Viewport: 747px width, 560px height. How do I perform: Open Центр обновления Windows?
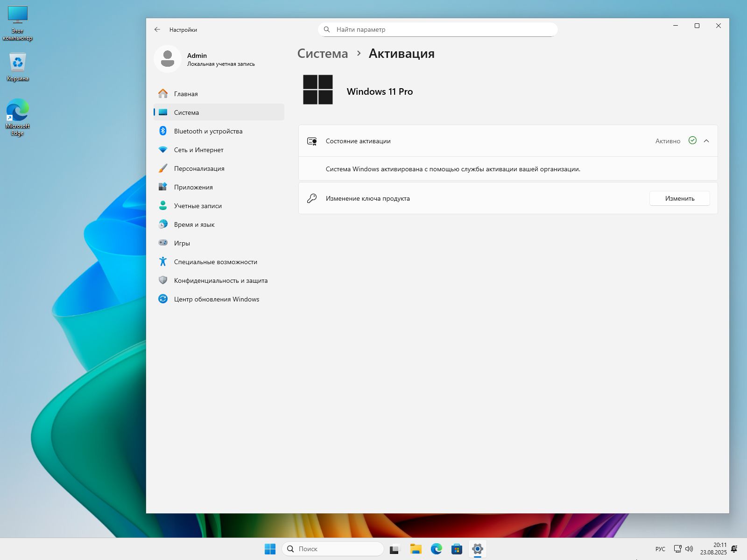coord(218,299)
